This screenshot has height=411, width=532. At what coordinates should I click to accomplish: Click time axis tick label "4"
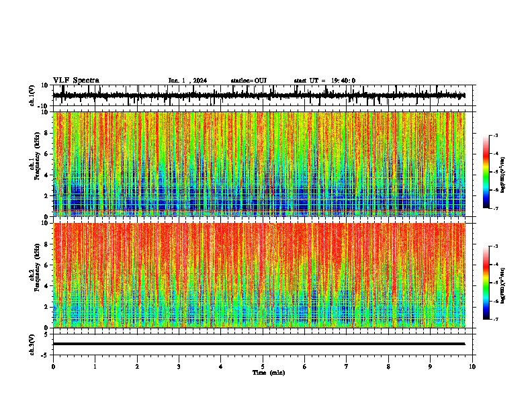click(221, 367)
